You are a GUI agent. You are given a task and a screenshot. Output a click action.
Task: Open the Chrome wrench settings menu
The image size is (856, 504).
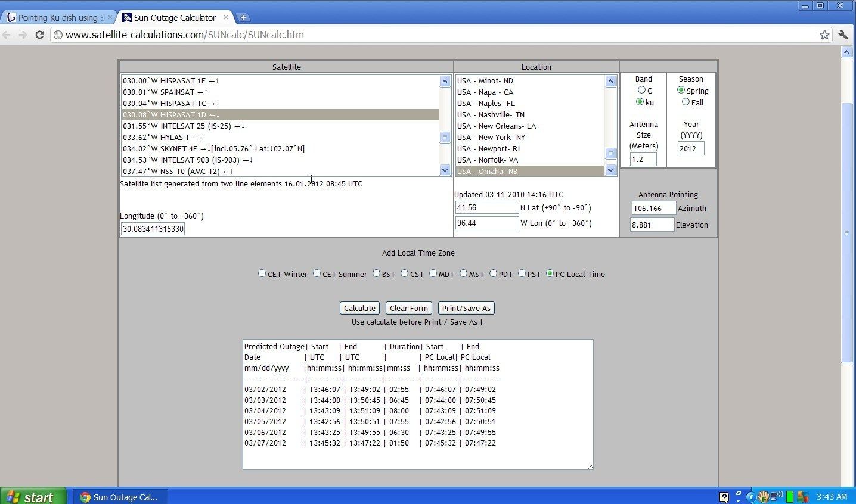pyautogui.click(x=843, y=35)
